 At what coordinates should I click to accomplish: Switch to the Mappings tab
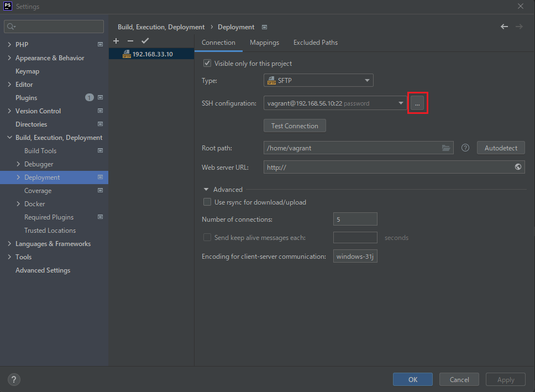[x=264, y=43]
